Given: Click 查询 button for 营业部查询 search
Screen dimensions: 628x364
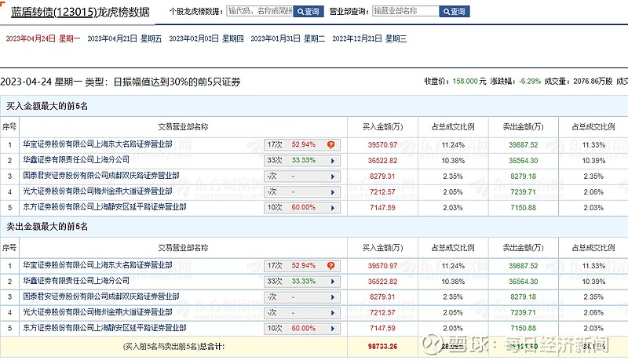Looking at the screenshot, I should click(x=455, y=12).
